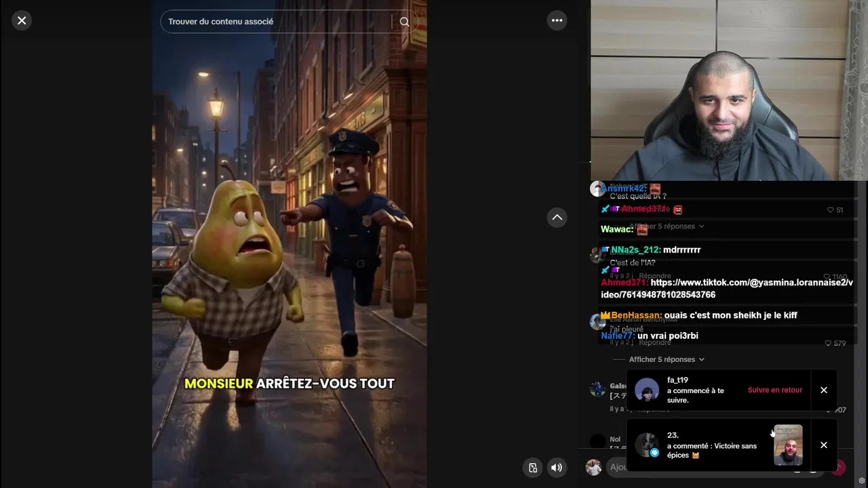Open Nol commenter's avatar
Screen dimensions: 868x488
pyautogui.click(x=597, y=442)
